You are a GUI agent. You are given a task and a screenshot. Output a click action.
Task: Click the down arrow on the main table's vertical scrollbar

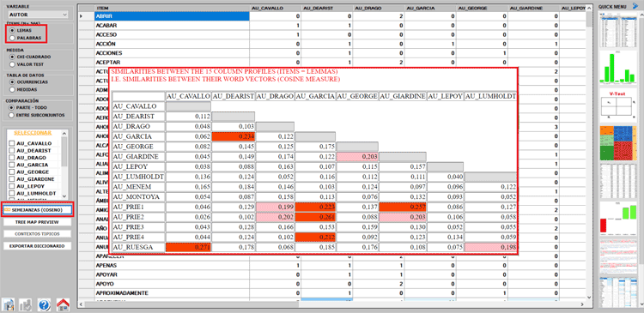pos(589,298)
